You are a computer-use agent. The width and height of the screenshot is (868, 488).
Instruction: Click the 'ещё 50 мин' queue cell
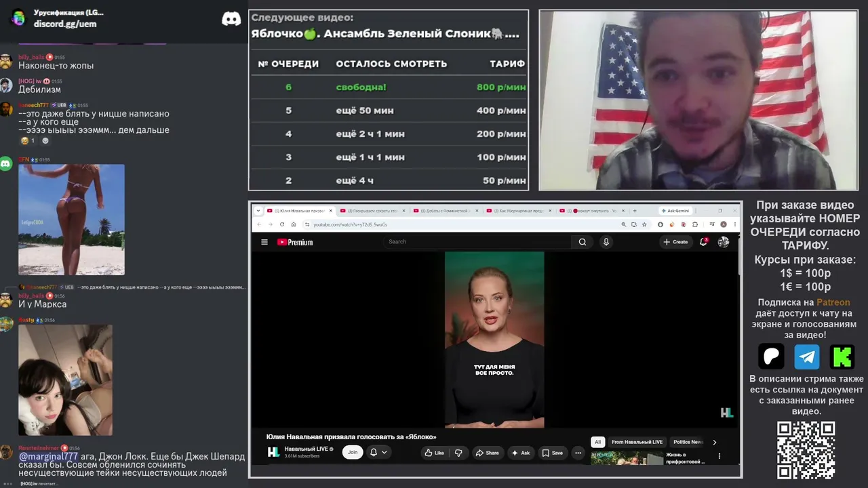(365, 110)
